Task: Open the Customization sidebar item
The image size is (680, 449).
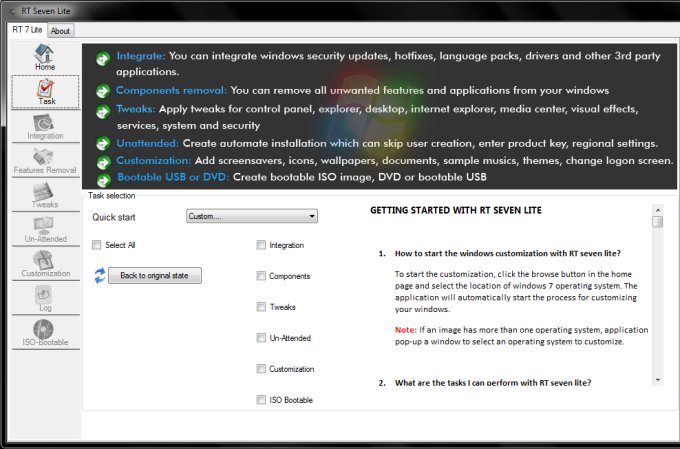Action: 45,264
